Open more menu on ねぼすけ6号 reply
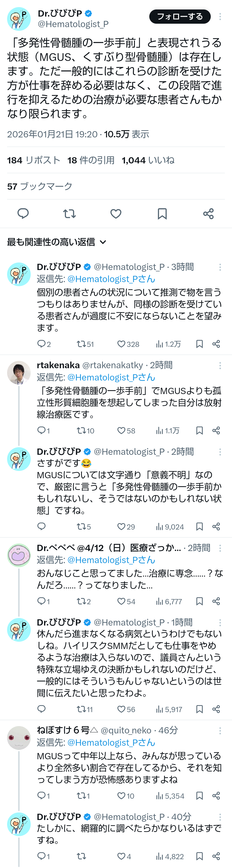This screenshot has height=868, width=232. coord(220,731)
